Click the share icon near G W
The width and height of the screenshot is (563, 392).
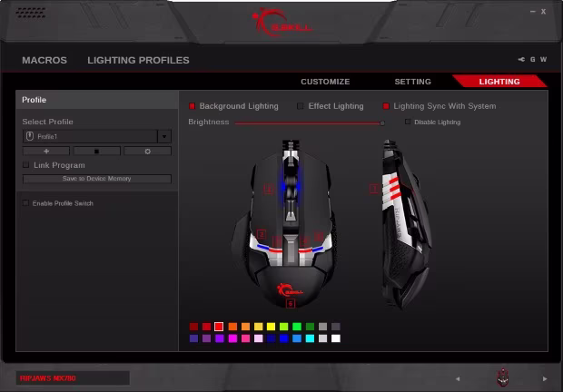pos(521,60)
